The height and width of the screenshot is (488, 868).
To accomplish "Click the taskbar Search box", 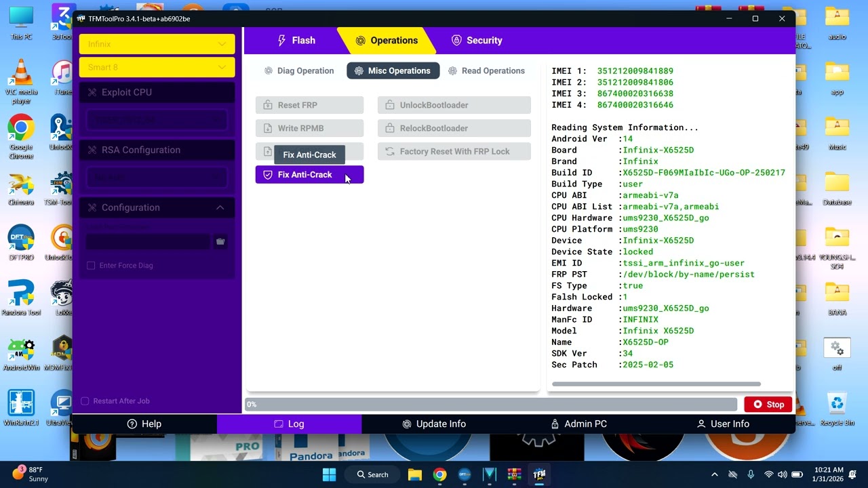I will point(373,474).
